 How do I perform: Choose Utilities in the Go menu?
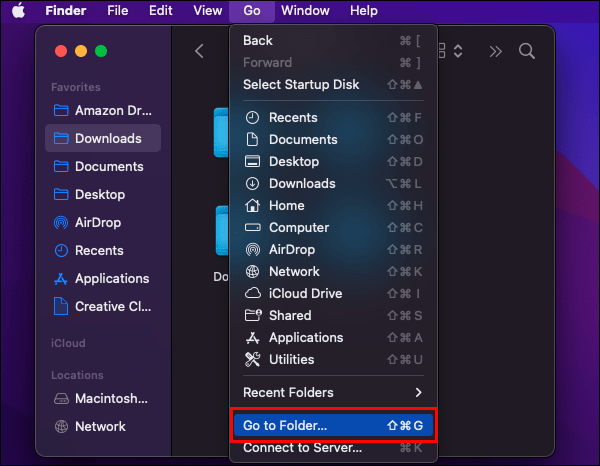(x=291, y=360)
